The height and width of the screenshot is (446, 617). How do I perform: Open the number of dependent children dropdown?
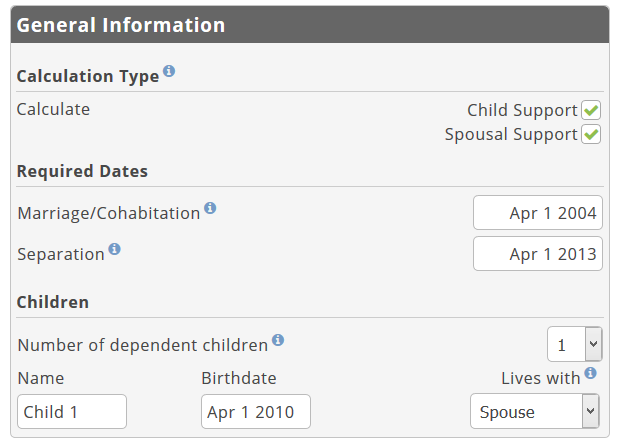coord(575,344)
